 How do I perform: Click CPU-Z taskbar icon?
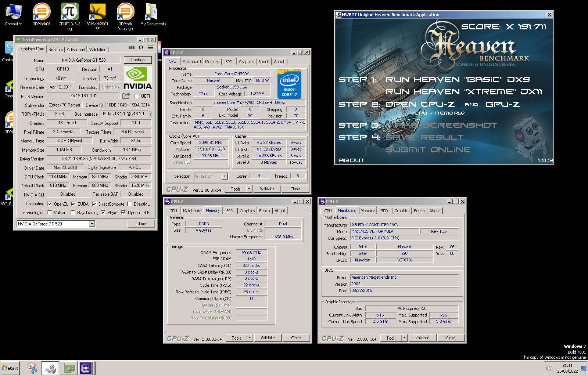(x=86, y=368)
